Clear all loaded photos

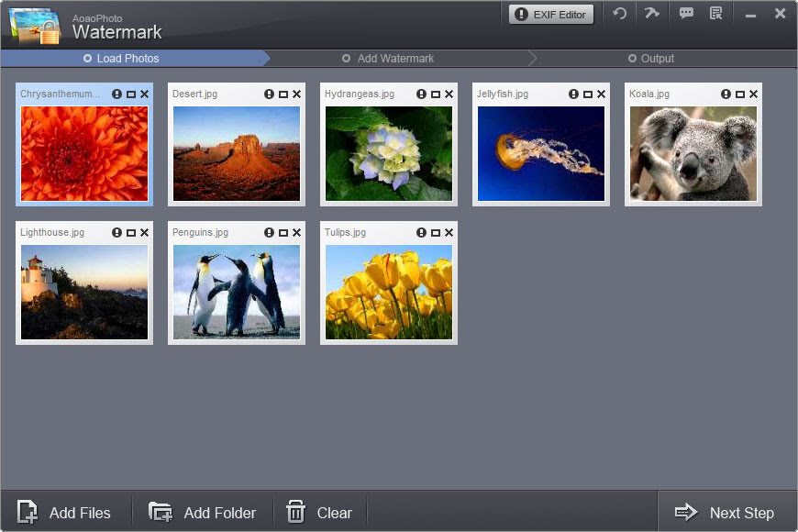[x=319, y=512]
